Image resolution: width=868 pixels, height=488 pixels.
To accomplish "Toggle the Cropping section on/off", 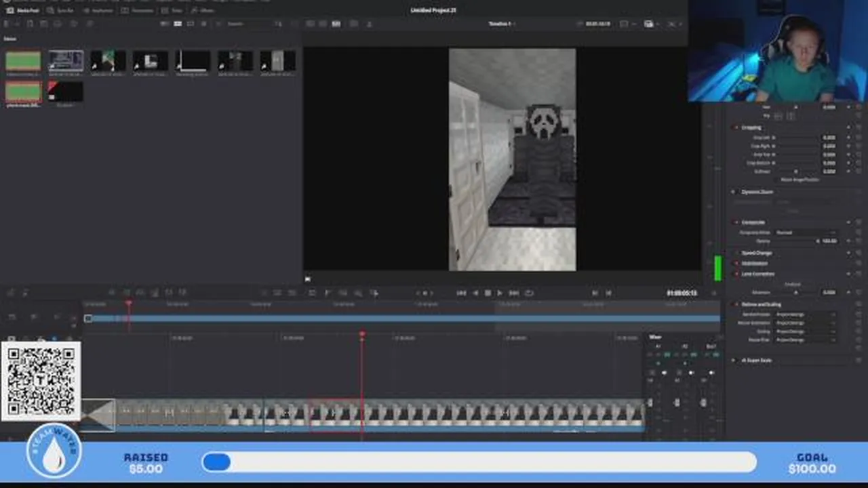I will coord(736,127).
